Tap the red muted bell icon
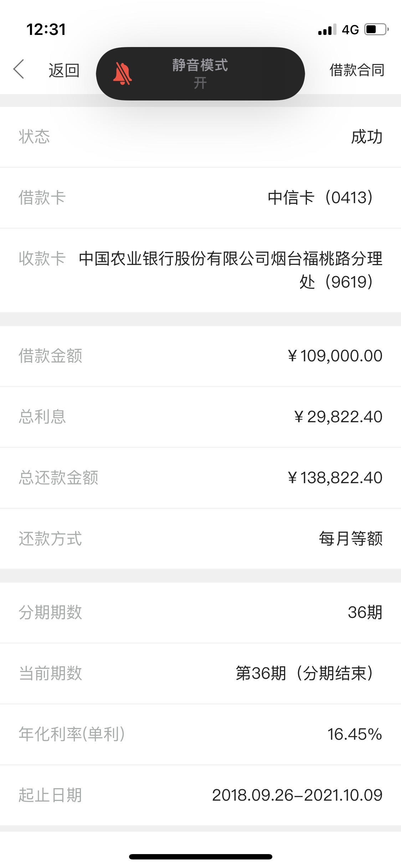 pos(123,74)
